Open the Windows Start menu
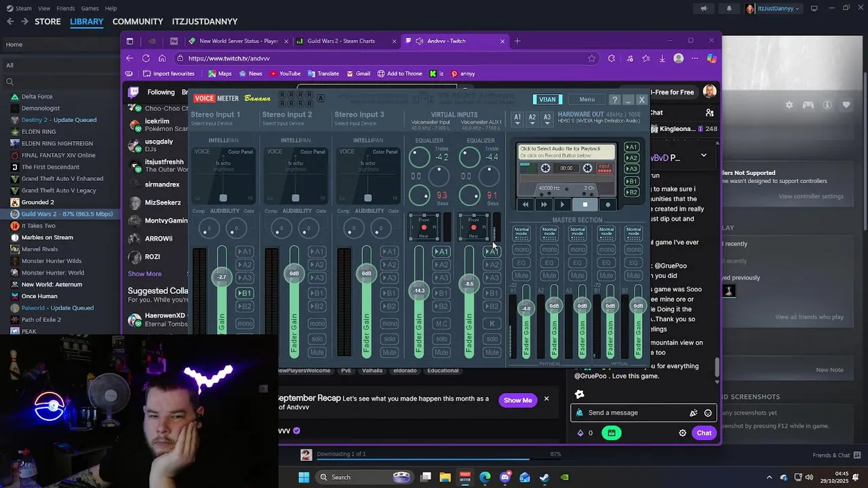This screenshot has width=868, height=488. click(x=304, y=477)
